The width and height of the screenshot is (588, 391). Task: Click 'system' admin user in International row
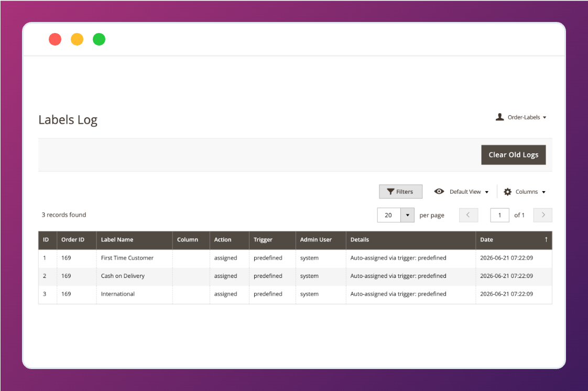(x=309, y=294)
